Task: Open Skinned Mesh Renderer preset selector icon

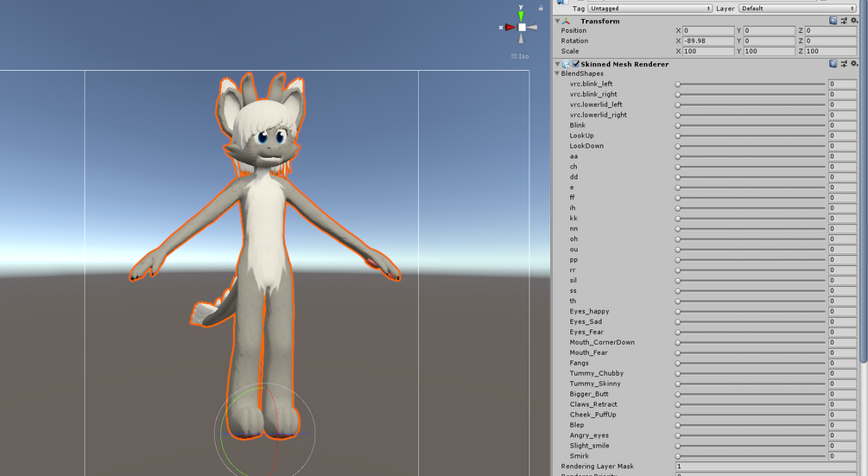Action: [844, 64]
